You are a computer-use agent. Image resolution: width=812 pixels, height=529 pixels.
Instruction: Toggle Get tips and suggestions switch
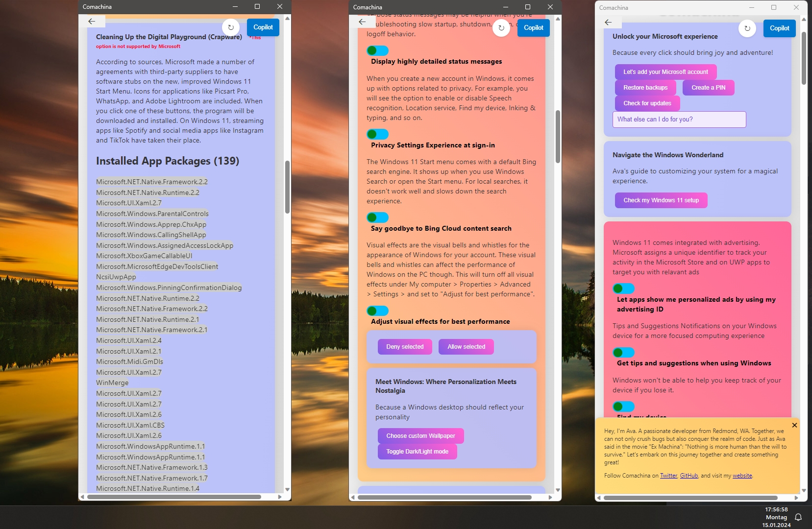(x=623, y=352)
